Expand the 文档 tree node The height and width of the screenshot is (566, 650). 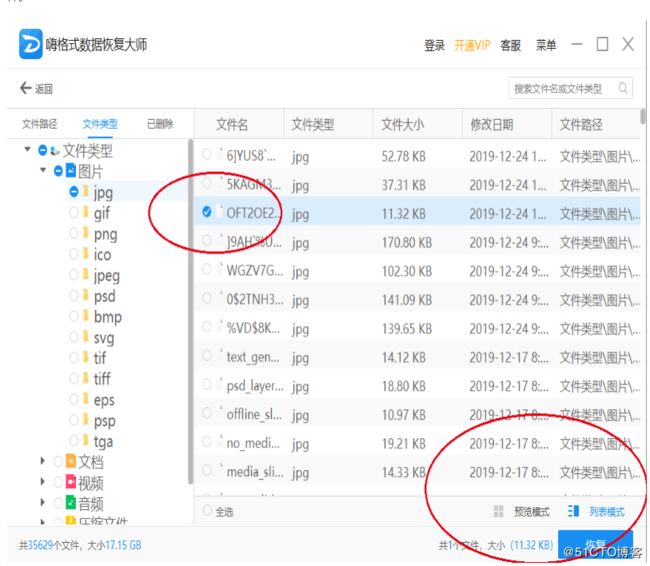(43, 462)
